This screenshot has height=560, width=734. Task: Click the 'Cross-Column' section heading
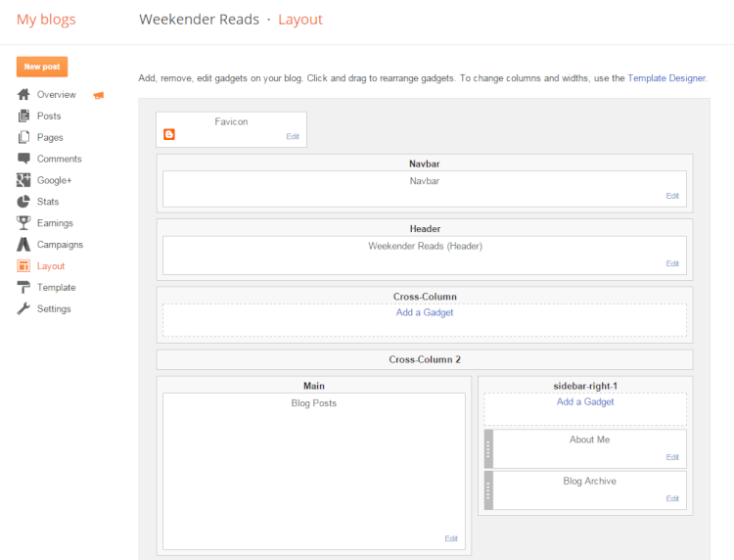[x=425, y=297]
